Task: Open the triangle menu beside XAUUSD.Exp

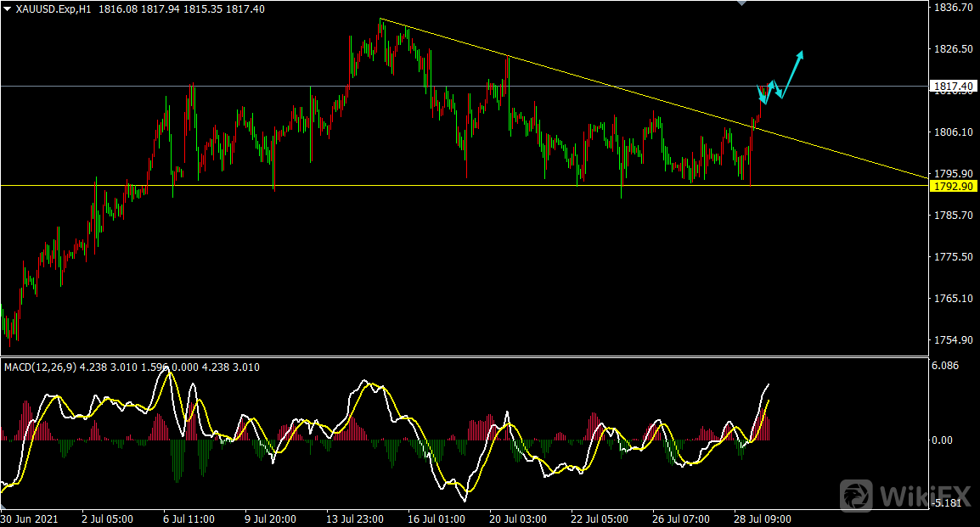Action: [8, 8]
